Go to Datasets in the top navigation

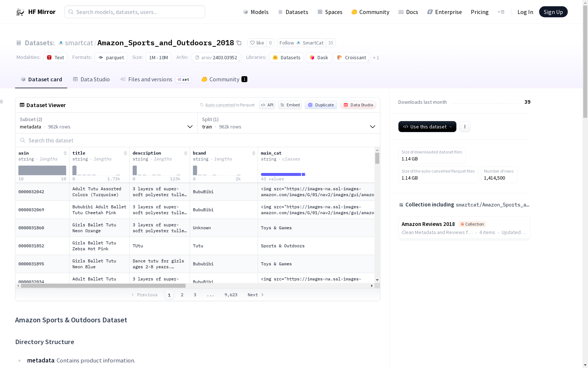[x=293, y=12]
